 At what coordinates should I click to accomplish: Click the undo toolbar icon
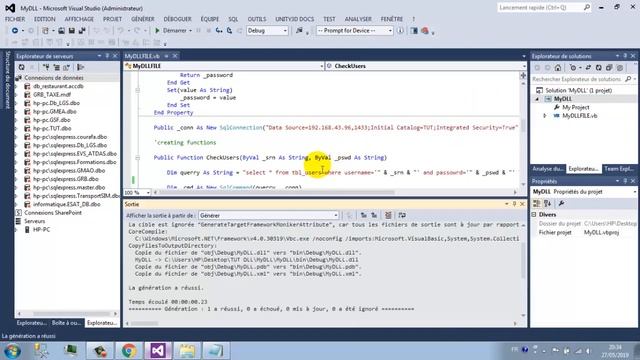point(120,31)
